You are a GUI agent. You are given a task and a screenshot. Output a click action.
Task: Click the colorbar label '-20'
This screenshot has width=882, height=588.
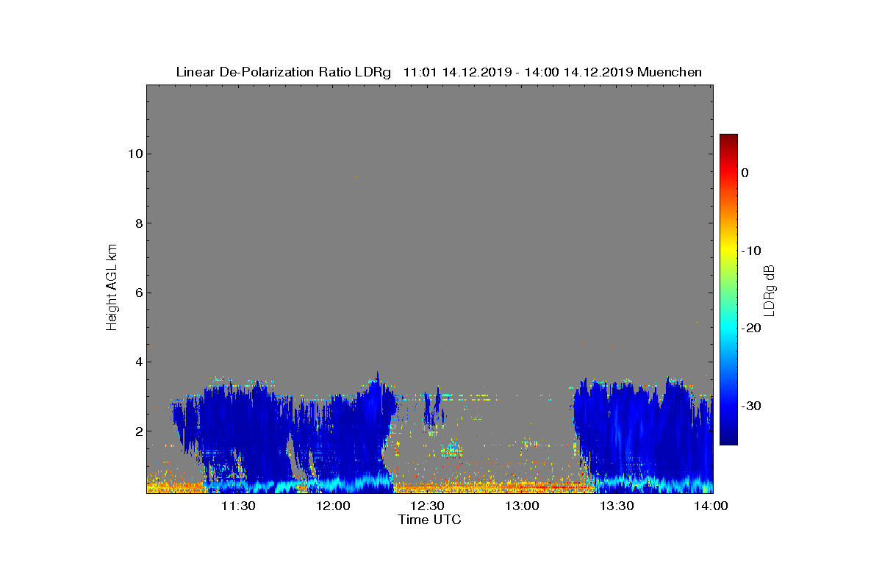[x=750, y=328]
